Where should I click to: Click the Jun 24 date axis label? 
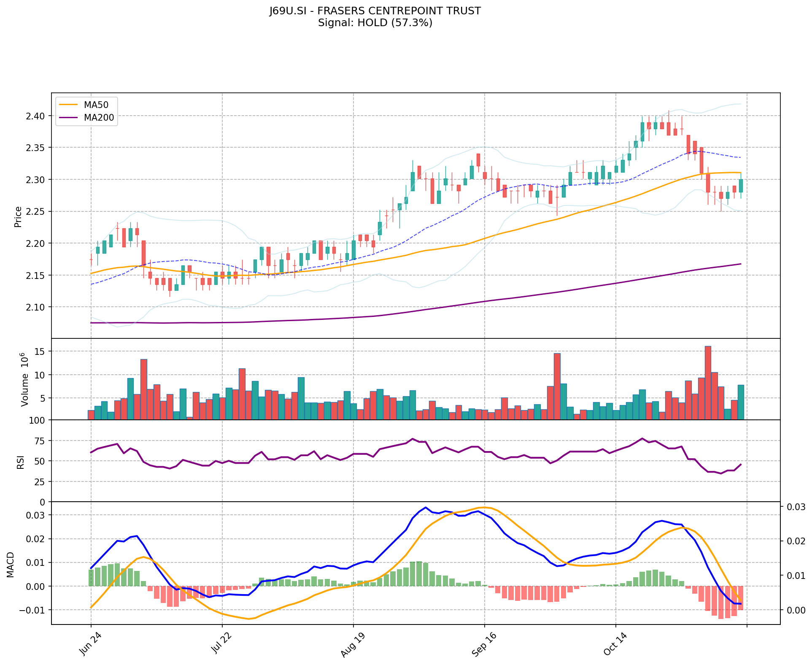coord(90,645)
